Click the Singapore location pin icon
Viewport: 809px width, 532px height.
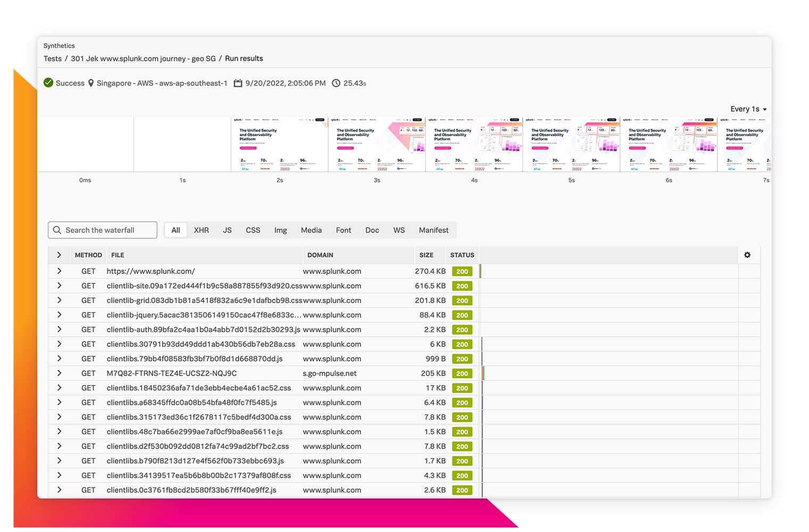[x=91, y=83]
